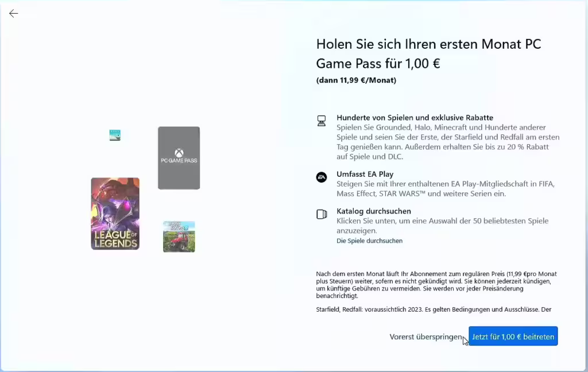Click the 'Umfasst EA Play' heading

(365, 174)
